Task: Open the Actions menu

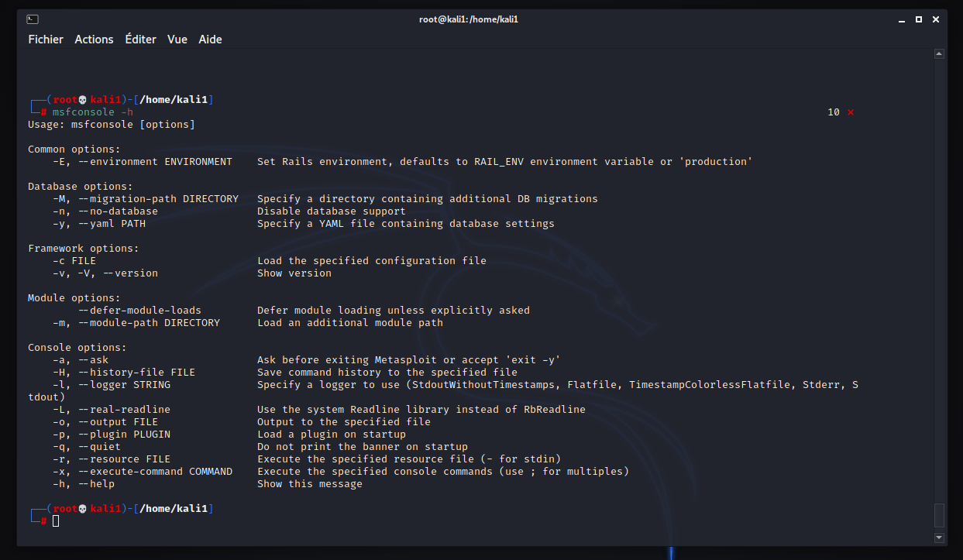Action: coord(94,40)
